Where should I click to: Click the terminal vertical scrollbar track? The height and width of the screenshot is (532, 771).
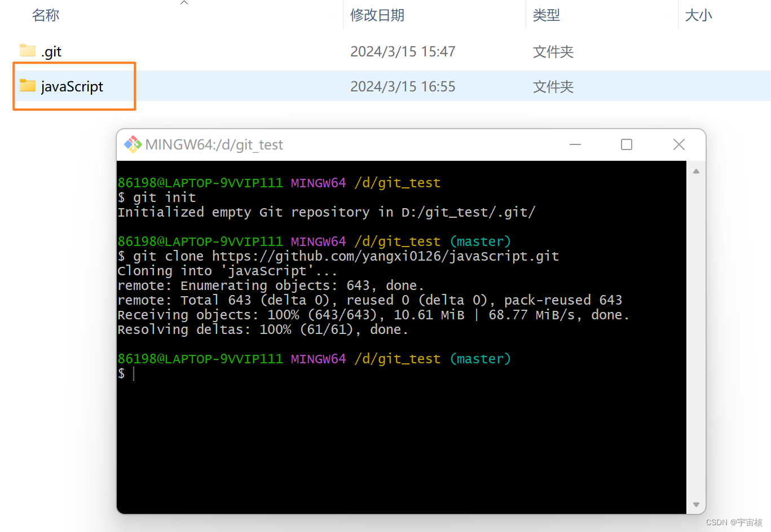[696, 337]
